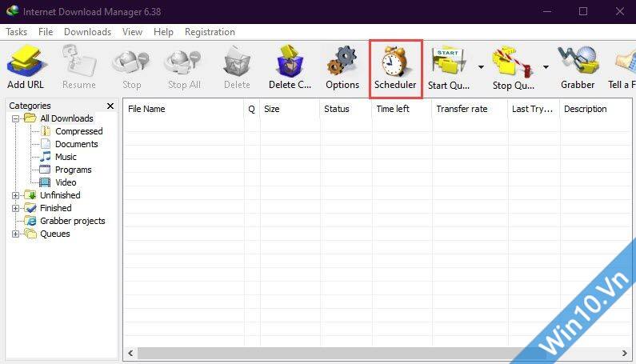Expand the Unfinished category tree node
The height and width of the screenshot is (364, 636).
16,195
